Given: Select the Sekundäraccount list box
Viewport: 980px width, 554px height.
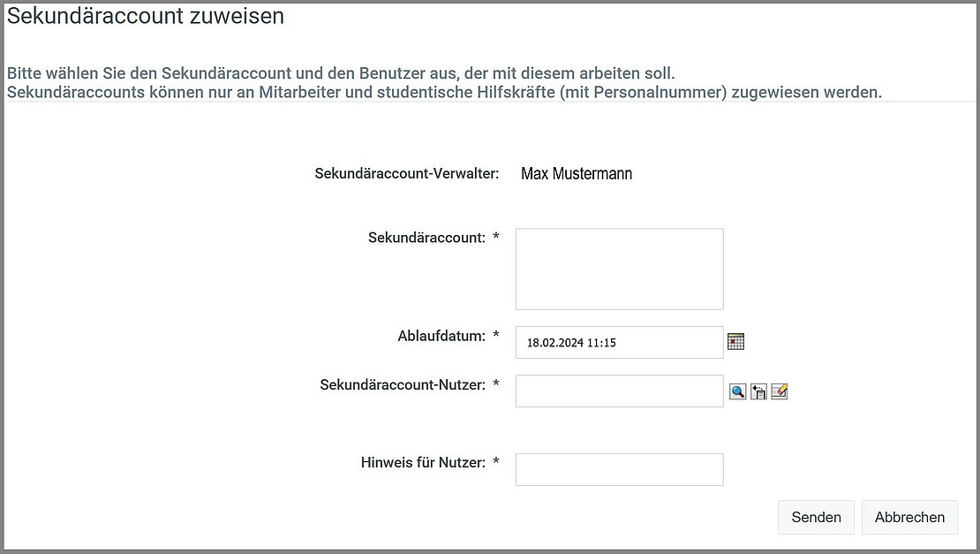Looking at the screenshot, I should click(619, 269).
